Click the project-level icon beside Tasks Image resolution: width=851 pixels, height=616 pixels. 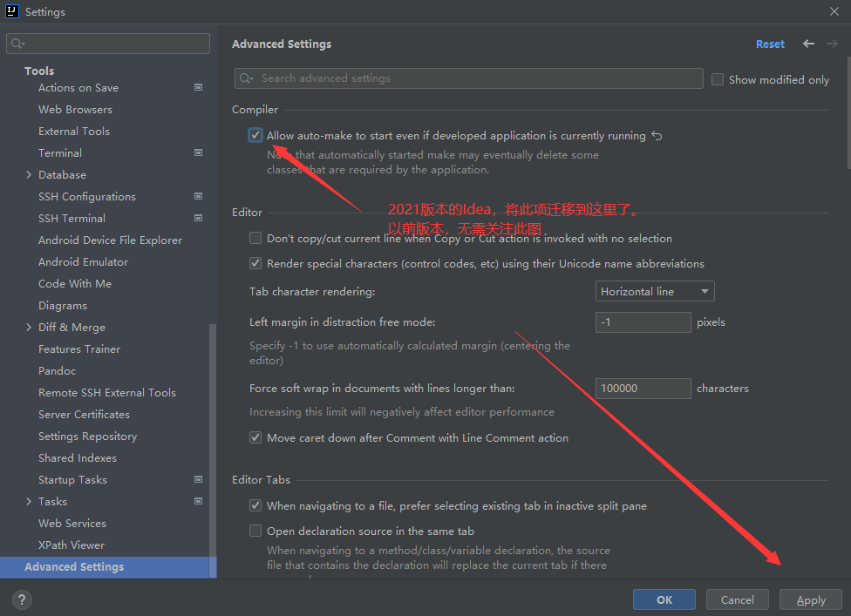(199, 501)
